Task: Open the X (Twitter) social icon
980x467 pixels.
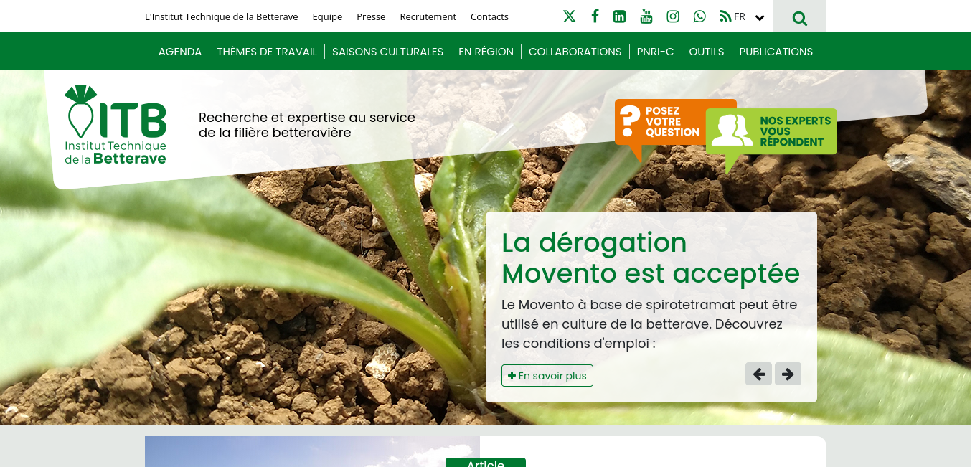Action: [570, 16]
